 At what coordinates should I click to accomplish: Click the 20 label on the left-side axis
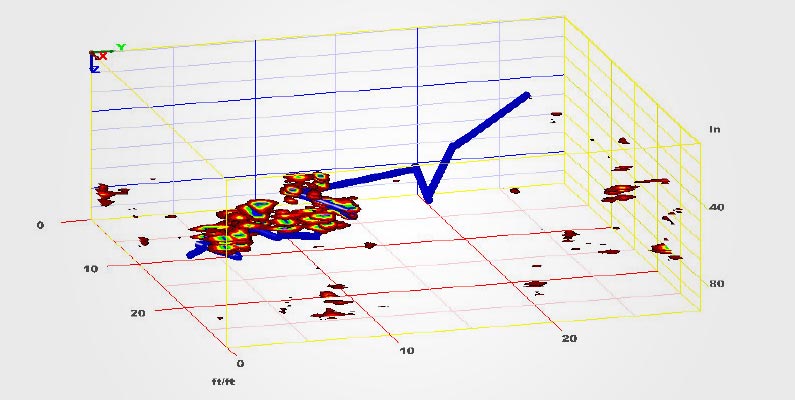tap(138, 313)
